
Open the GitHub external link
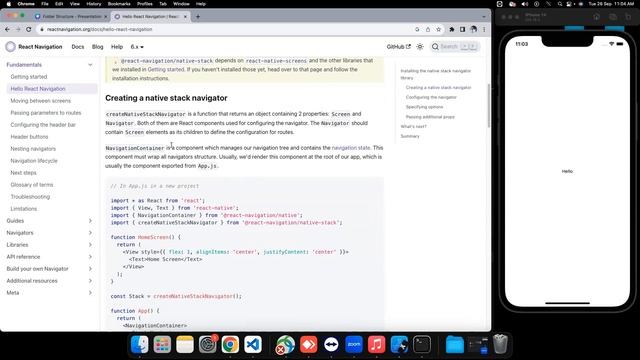pos(398,47)
